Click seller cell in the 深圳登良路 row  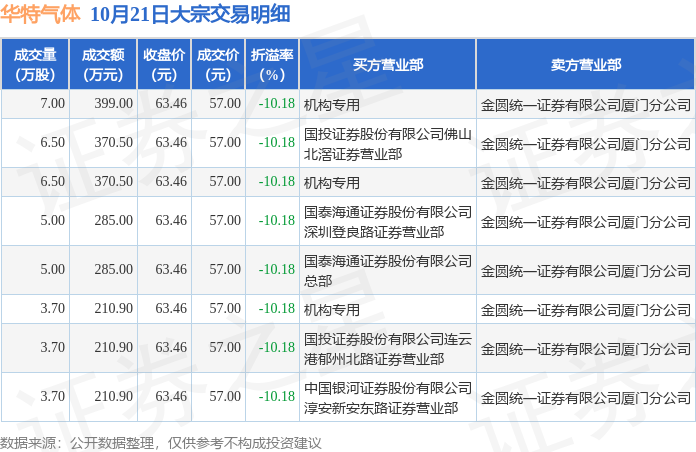pyautogui.click(x=585, y=222)
